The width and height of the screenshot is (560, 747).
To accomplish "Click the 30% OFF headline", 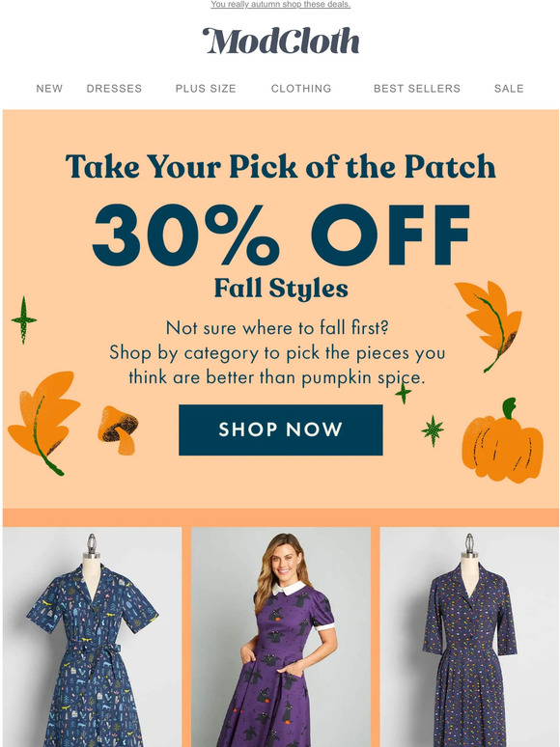I will coord(281,235).
